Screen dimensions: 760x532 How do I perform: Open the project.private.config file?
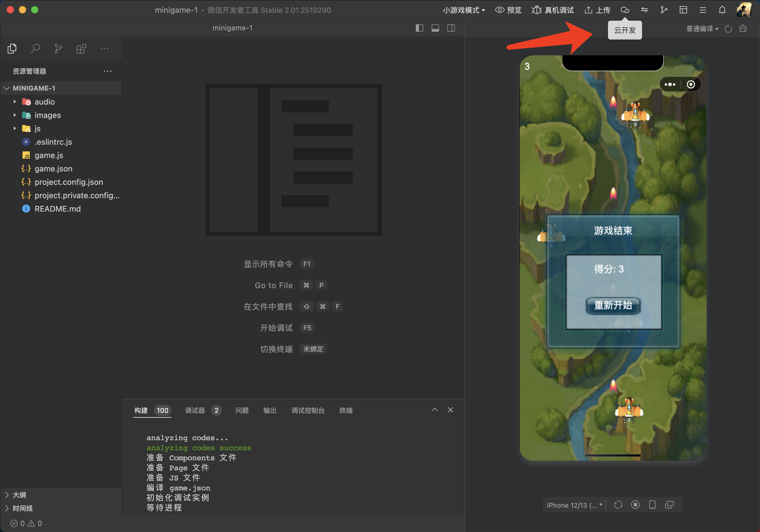tap(61, 195)
